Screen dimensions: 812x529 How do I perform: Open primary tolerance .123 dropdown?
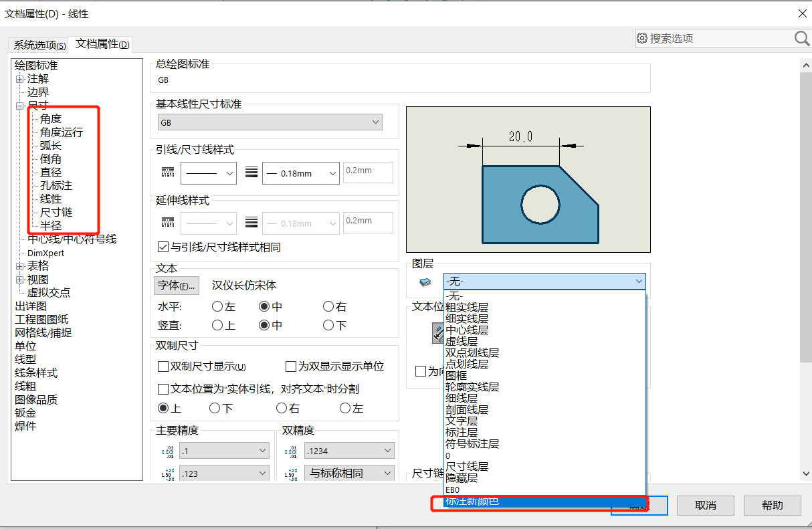[x=225, y=474]
